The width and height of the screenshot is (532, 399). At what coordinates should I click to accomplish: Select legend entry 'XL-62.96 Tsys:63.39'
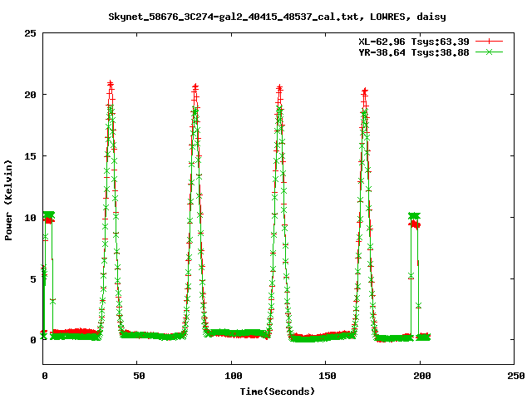point(414,42)
